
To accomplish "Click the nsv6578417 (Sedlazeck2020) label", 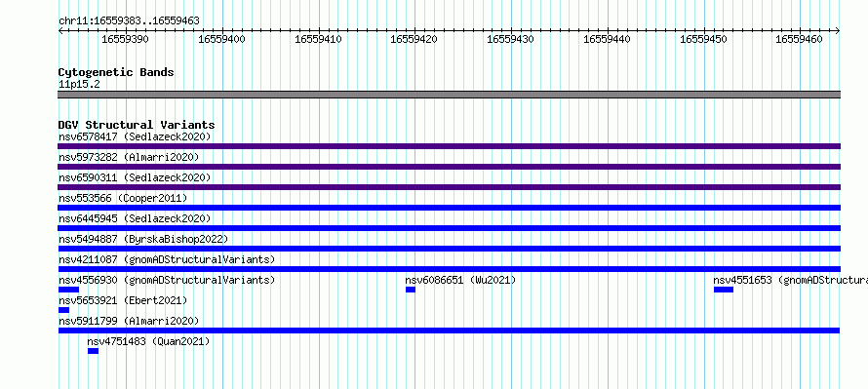I will tap(135, 136).
